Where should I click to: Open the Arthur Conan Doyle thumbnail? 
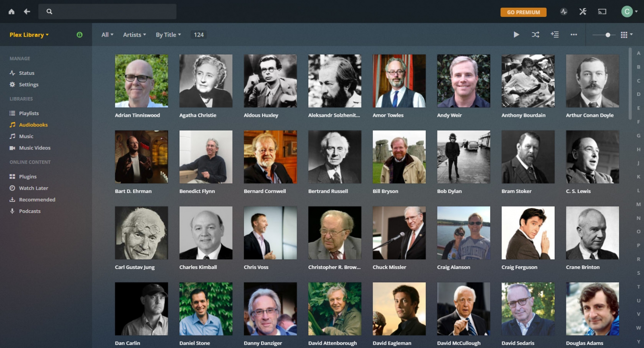click(x=592, y=81)
